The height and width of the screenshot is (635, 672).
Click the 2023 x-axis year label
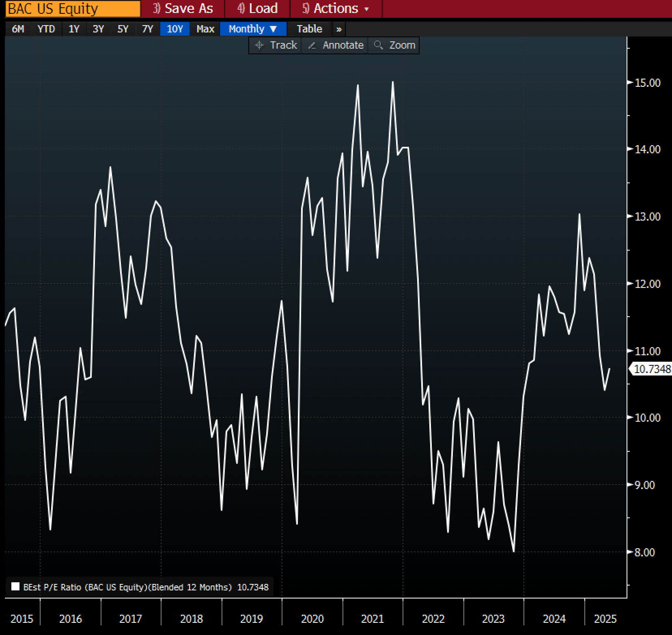(493, 619)
